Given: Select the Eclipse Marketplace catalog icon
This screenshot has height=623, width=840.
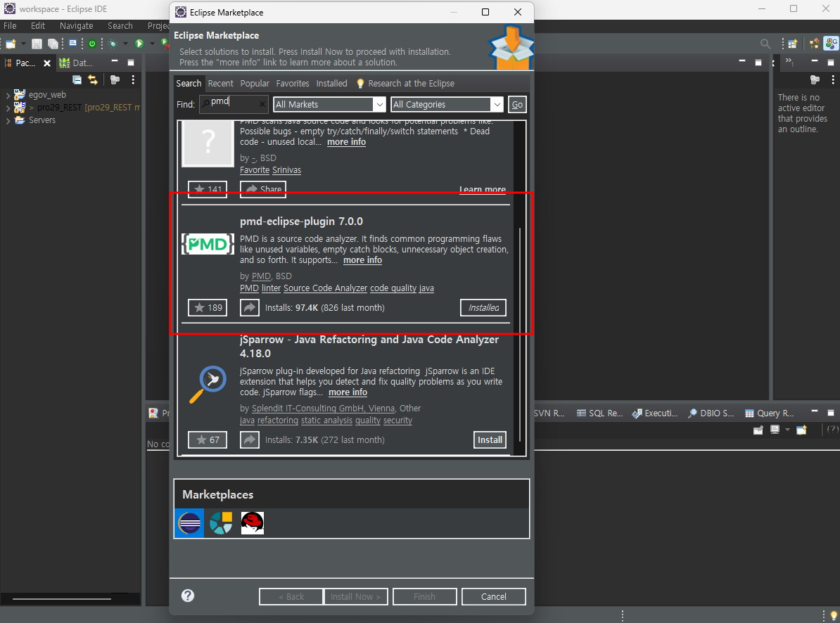Looking at the screenshot, I should coord(190,523).
